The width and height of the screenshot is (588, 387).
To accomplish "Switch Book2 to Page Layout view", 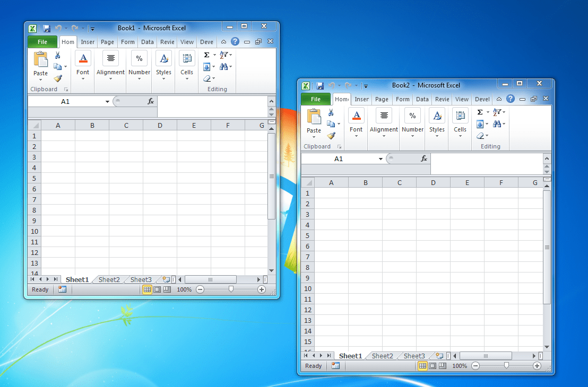I will 433,366.
